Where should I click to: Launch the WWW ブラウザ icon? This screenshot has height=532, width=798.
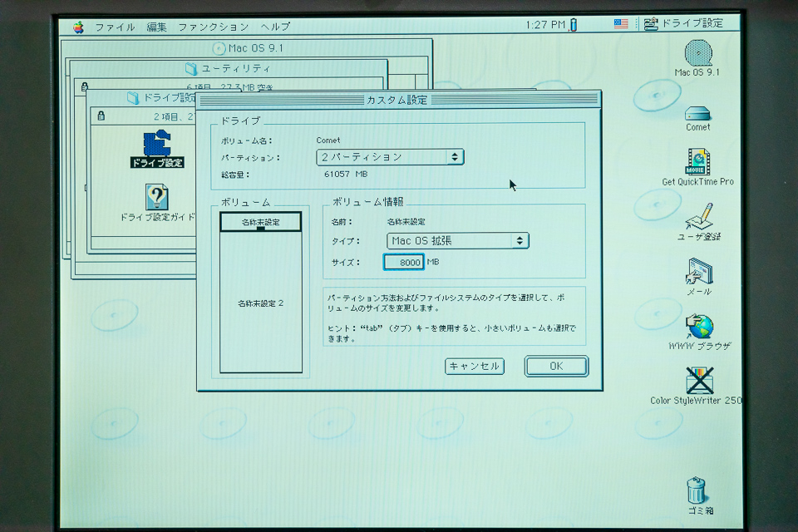[699, 326]
